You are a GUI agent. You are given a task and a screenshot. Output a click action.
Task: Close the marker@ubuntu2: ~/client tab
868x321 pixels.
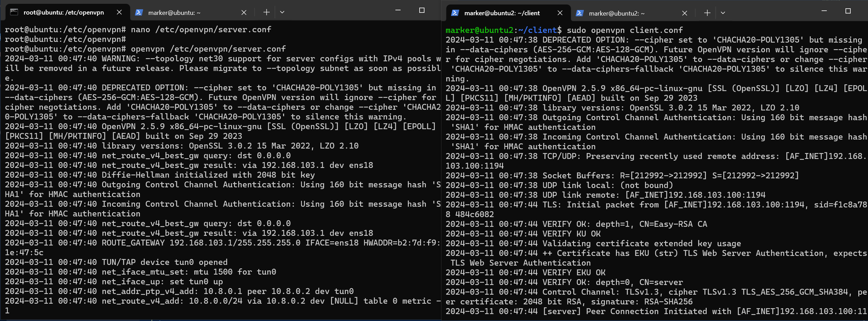coord(560,13)
